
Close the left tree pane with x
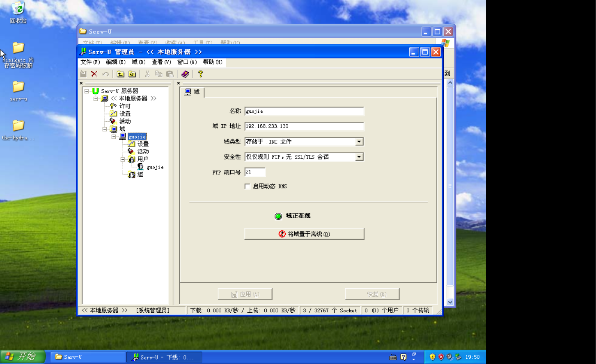tap(81, 83)
